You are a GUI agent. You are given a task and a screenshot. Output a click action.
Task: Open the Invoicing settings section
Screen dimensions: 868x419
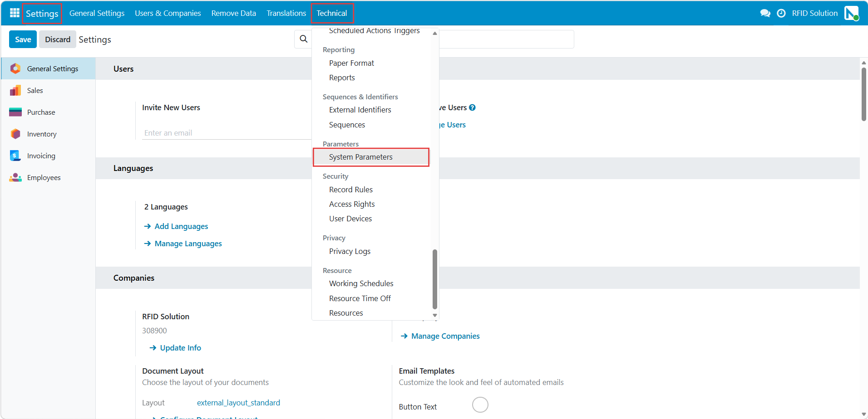(x=48, y=156)
